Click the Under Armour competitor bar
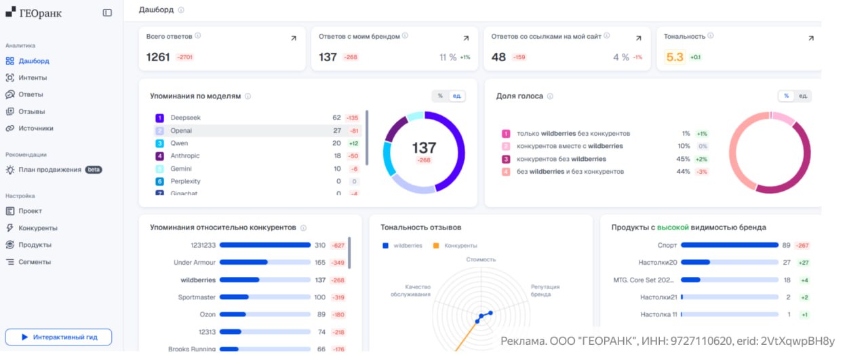The height and width of the screenshot is (355, 868). (x=265, y=262)
